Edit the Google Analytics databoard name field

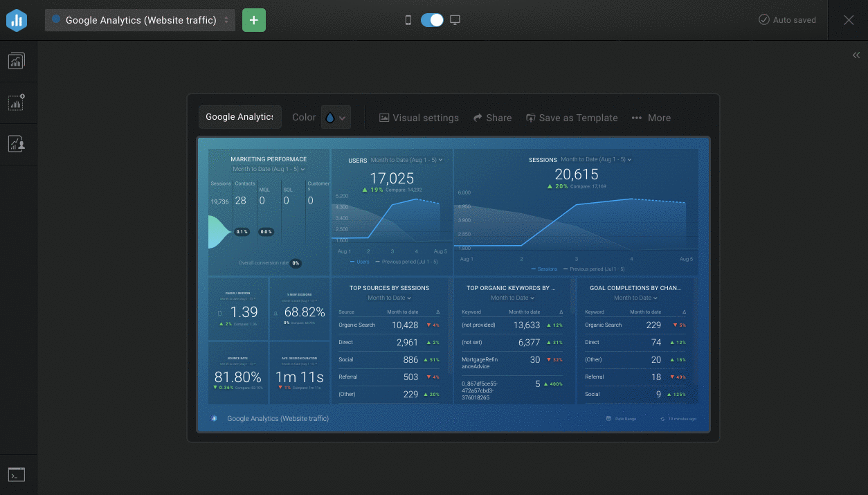[x=239, y=117]
